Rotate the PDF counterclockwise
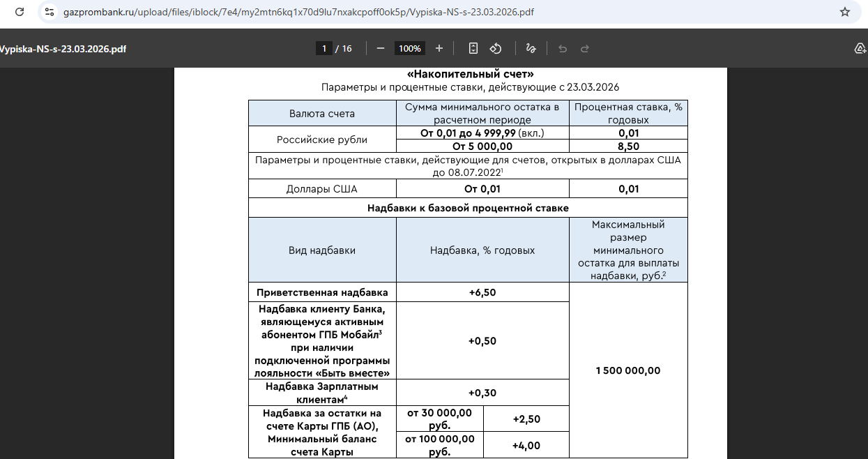This screenshot has width=868, height=459. click(x=496, y=48)
